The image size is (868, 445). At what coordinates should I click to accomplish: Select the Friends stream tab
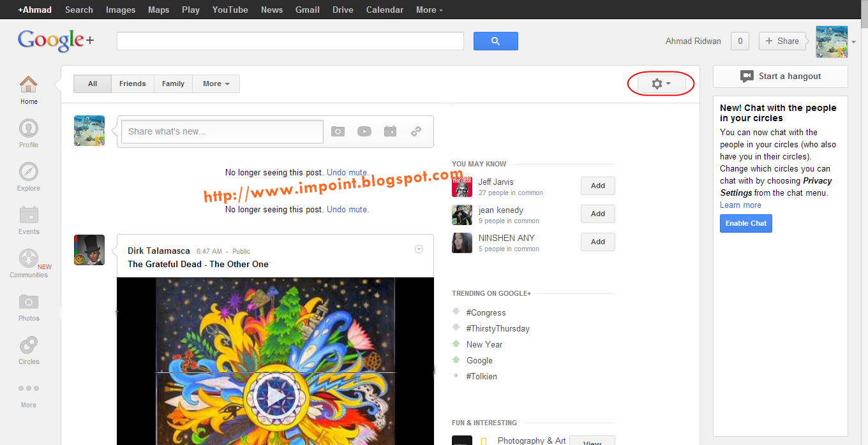tap(133, 84)
